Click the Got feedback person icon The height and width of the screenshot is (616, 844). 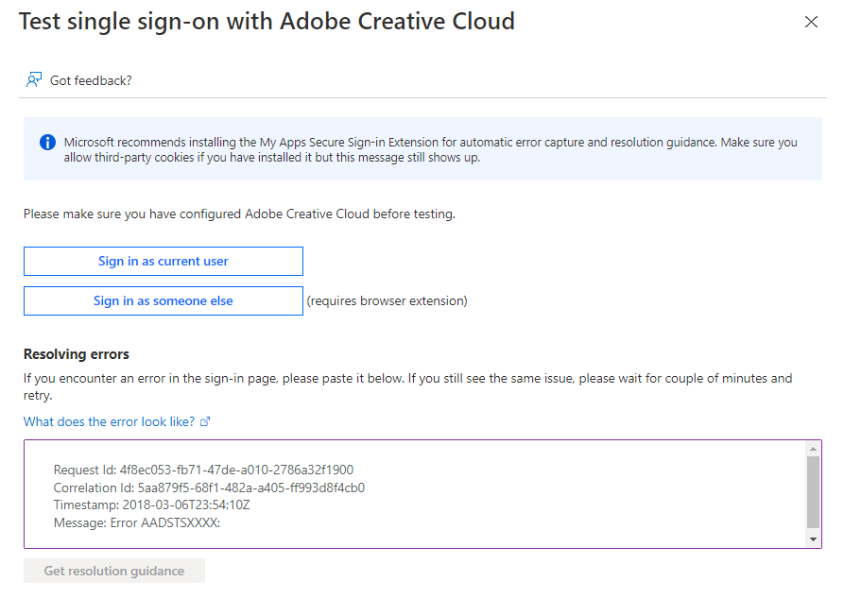pyautogui.click(x=34, y=80)
